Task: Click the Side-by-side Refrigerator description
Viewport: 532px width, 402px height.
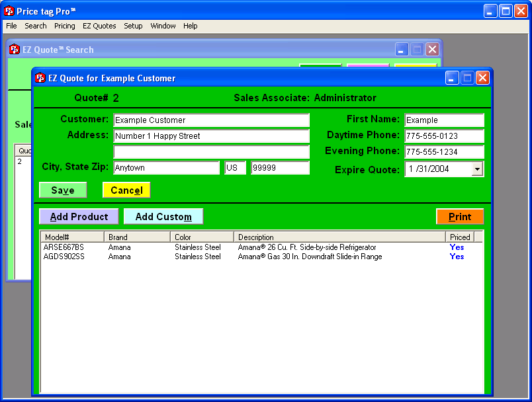Action: point(307,247)
